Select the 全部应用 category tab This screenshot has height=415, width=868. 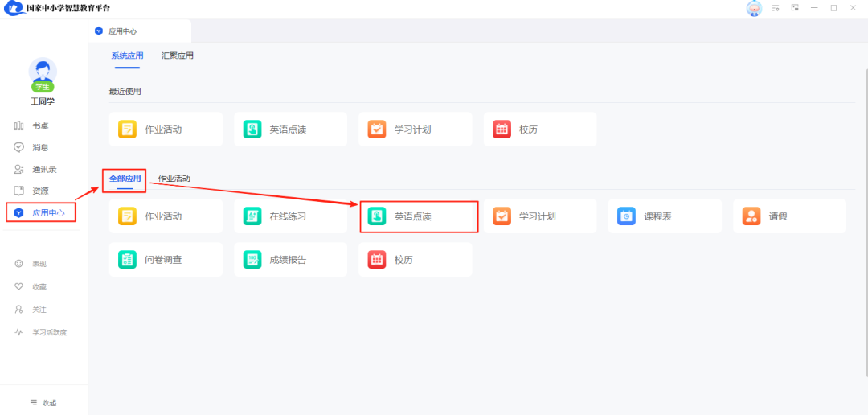125,179
